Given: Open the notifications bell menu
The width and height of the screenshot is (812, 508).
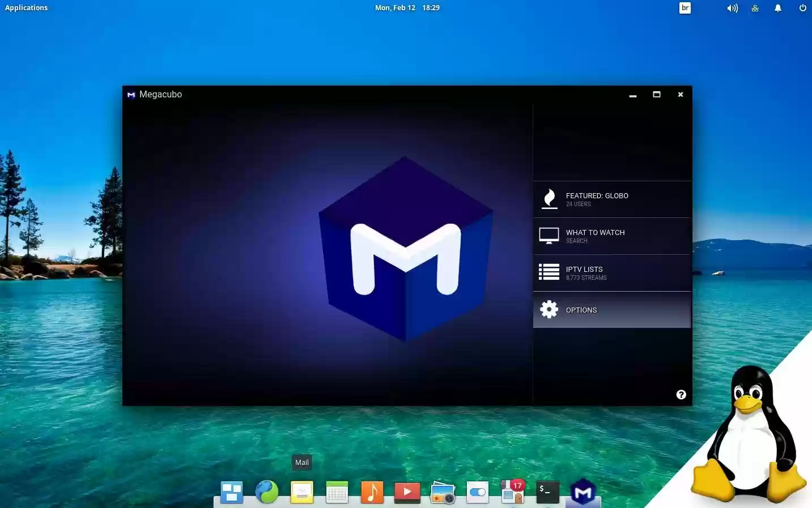Looking at the screenshot, I should pos(777,7).
